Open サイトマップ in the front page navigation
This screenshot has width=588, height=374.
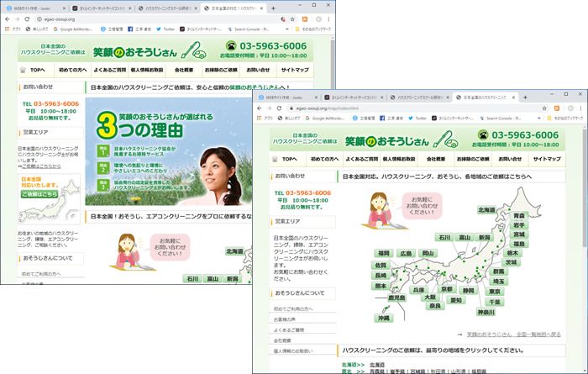547,159
